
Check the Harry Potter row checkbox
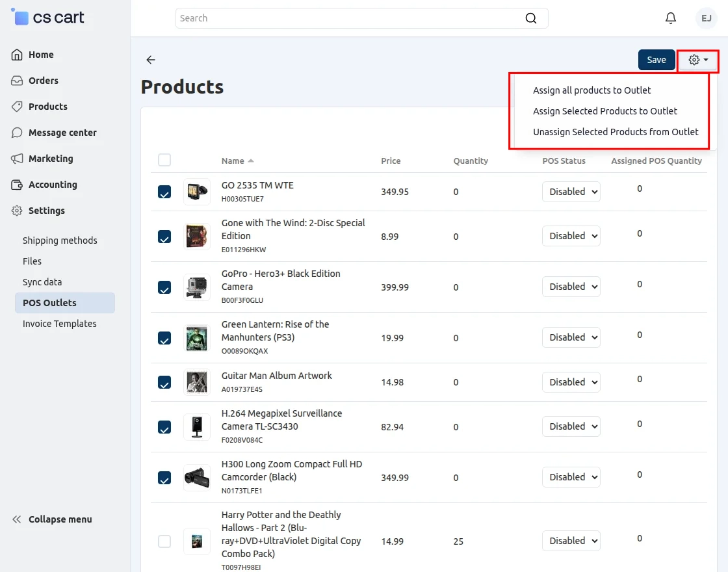pyautogui.click(x=164, y=541)
